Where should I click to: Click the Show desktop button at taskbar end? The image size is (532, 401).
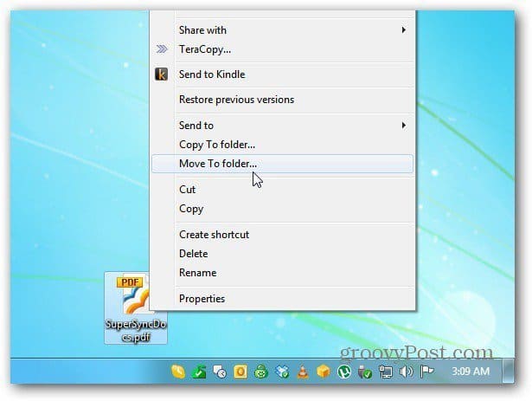pyautogui.click(x=509, y=371)
